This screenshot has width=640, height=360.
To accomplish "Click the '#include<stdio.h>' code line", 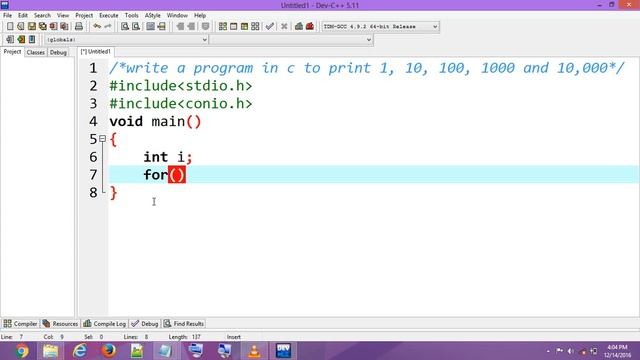I will (x=181, y=86).
